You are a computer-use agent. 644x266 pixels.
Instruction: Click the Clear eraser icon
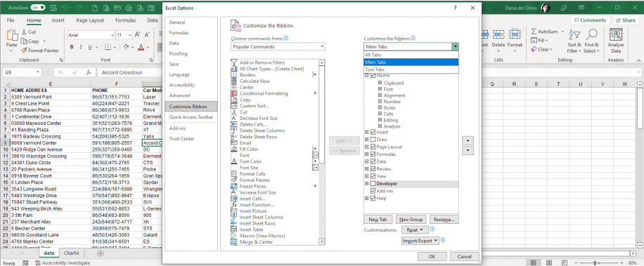pyautogui.click(x=534, y=49)
